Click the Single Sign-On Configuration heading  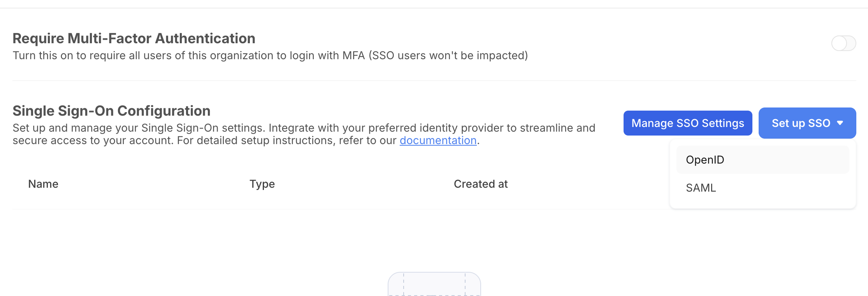pos(111,111)
